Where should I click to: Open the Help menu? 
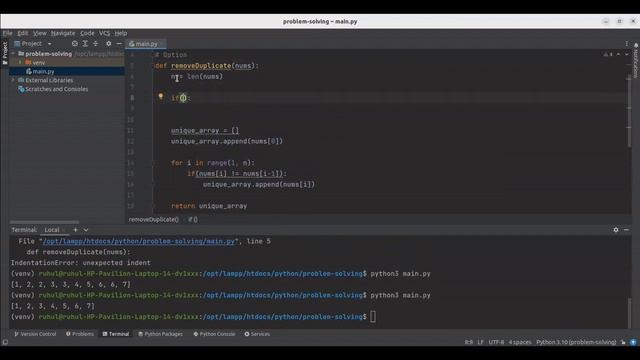coord(120,33)
